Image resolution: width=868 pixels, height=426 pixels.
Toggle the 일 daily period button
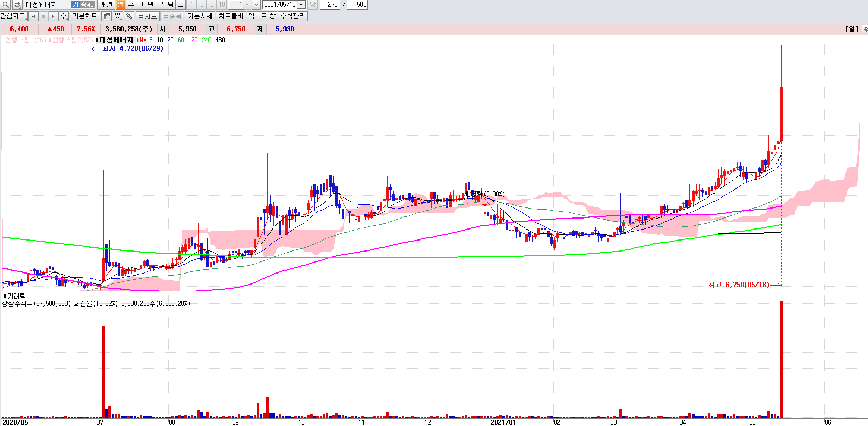coord(120,5)
